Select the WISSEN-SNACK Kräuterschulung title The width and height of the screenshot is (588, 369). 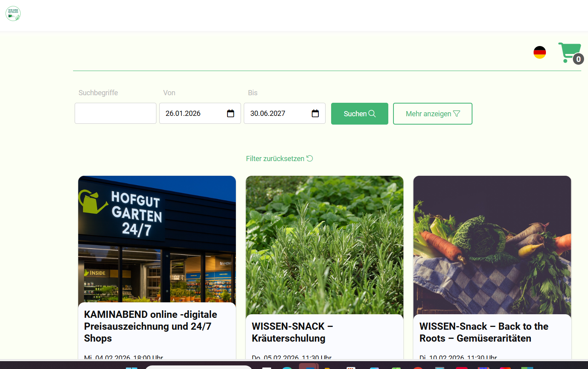click(x=292, y=332)
